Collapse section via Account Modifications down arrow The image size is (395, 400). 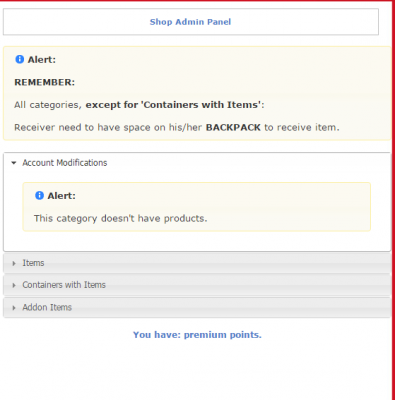(14, 163)
